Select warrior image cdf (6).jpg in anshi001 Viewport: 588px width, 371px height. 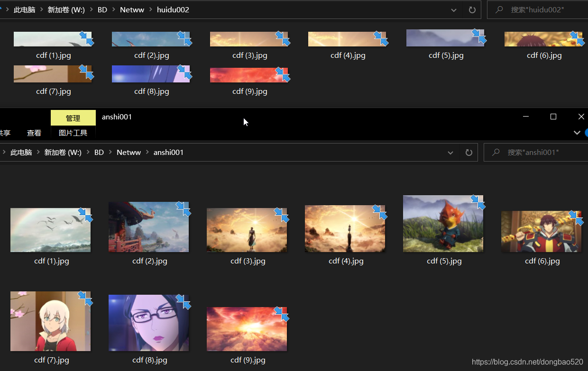coord(541,232)
